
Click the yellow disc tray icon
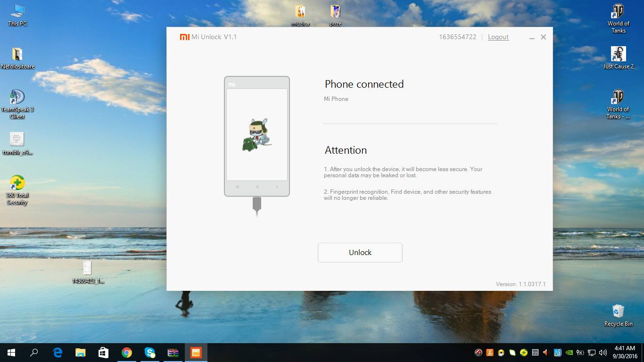(x=501, y=353)
